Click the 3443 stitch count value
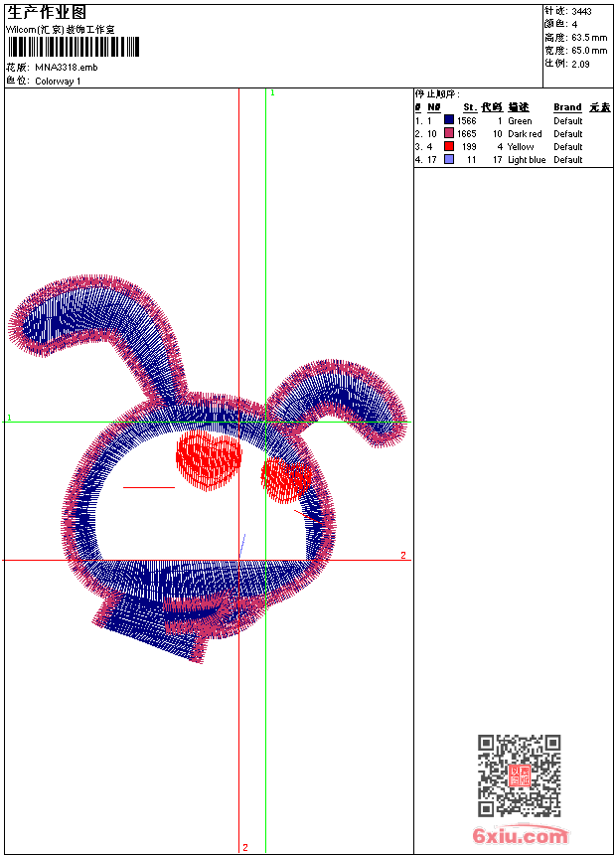The height and width of the screenshot is (855, 616). click(x=581, y=12)
